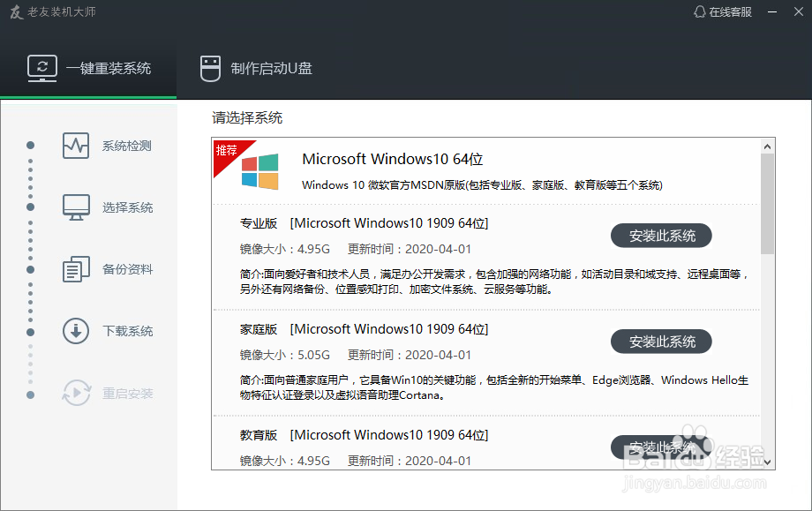The image size is (812, 511).
Task: Select the 下载系统 step label
Action: click(x=127, y=331)
